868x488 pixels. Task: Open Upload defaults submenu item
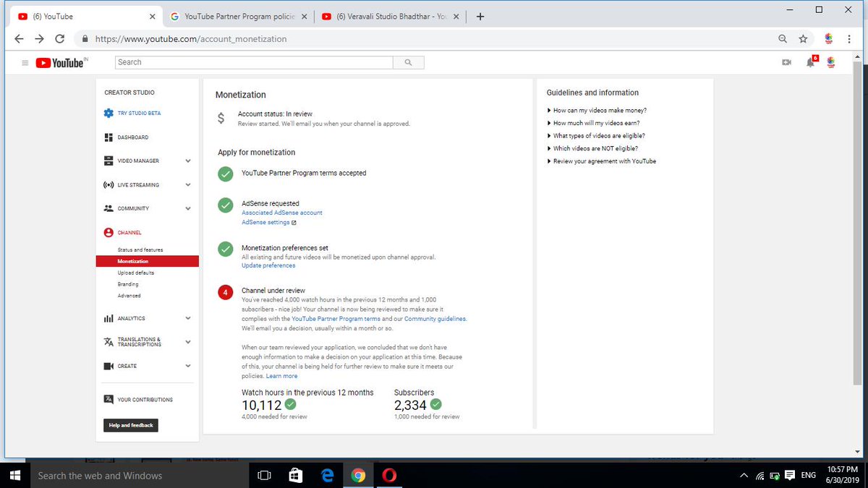pyautogui.click(x=136, y=273)
